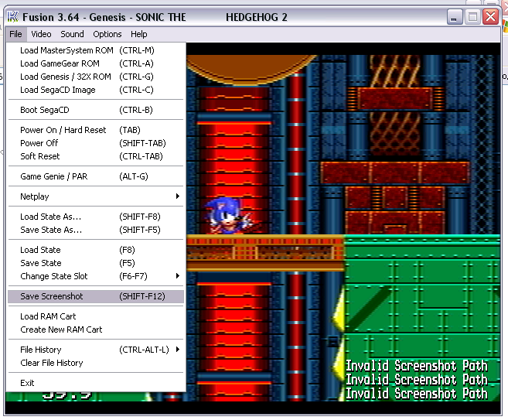The width and height of the screenshot is (508, 420).
Task: Expand the Netplay submenu
Action: coord(96,196)
